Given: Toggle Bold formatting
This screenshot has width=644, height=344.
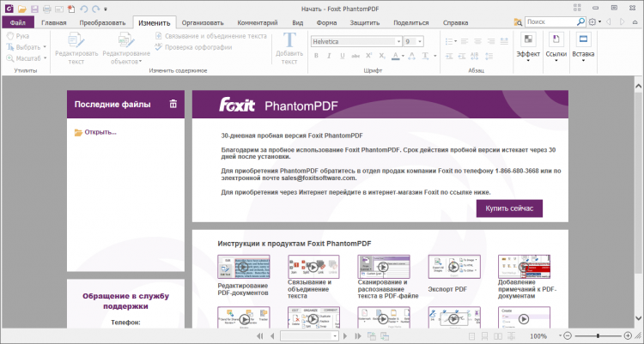Looking at the screenshot, I should 316,56.
